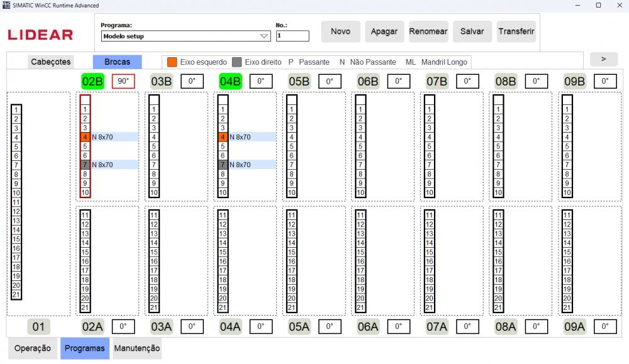The image size is (629, 364).
Task: Click the LIDEAR logo
Action: pos(40,35)
